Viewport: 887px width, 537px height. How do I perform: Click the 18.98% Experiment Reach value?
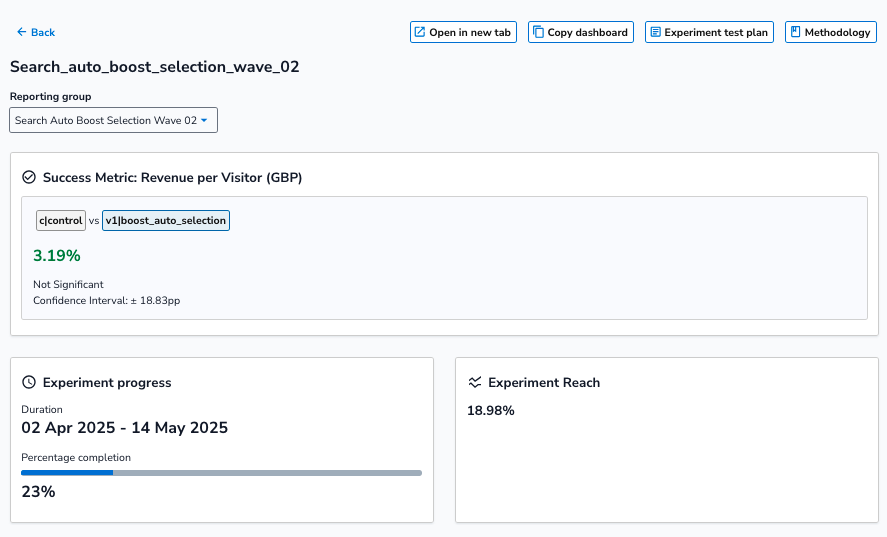click(491, 411)
